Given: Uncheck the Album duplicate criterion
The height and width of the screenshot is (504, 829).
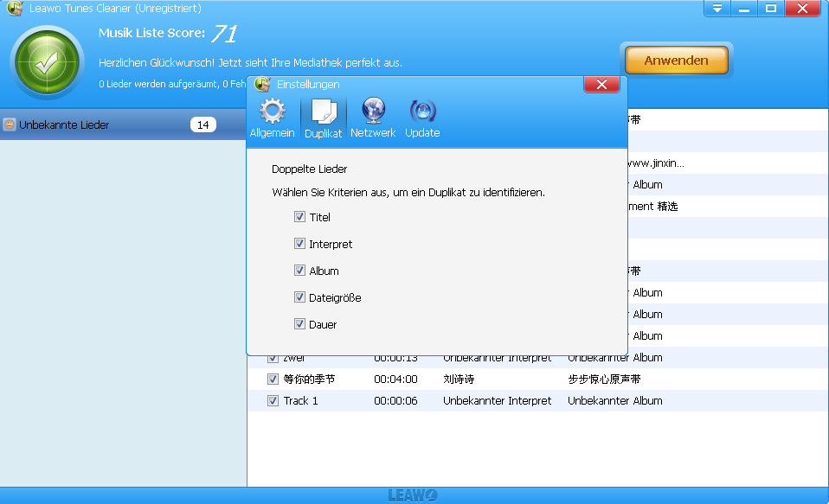Looking at the screenshot, I should [x=299, y=271].
